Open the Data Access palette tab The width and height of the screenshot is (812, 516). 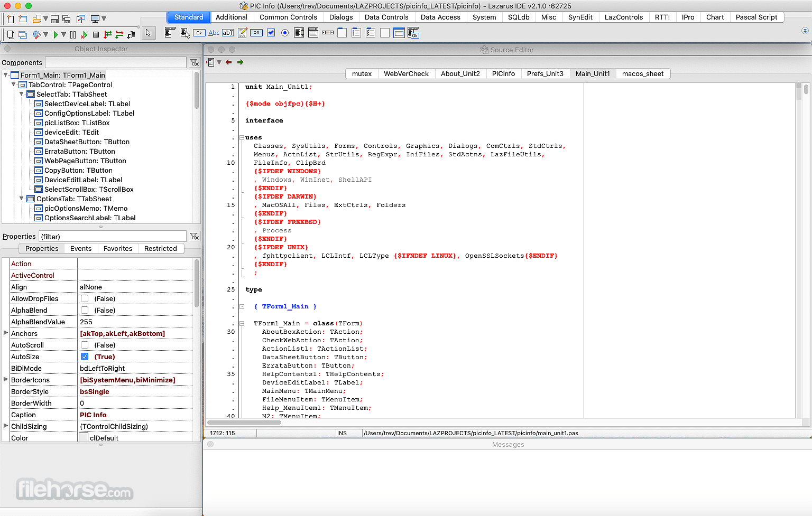(x=440, y=17)
